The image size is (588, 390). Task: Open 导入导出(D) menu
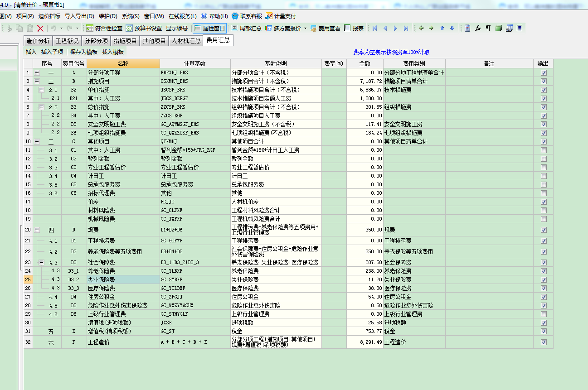(79, 16)
